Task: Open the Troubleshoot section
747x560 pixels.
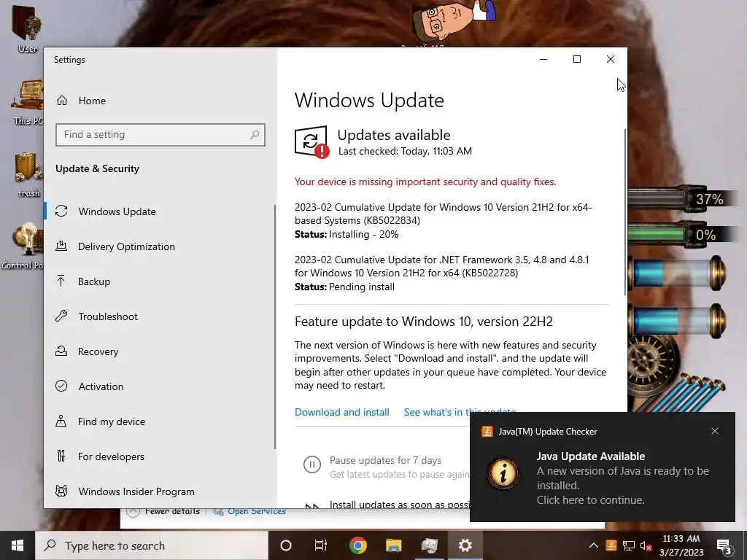Action: 108,316
